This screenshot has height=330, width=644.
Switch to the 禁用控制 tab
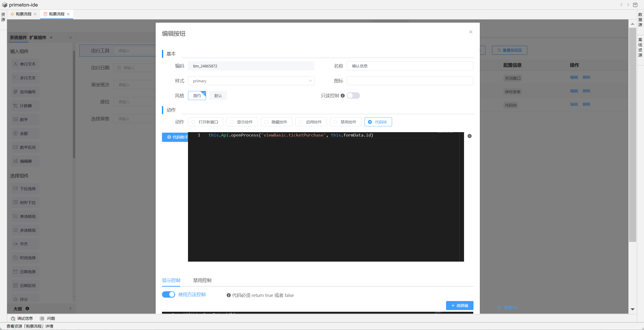coord(202,280)
